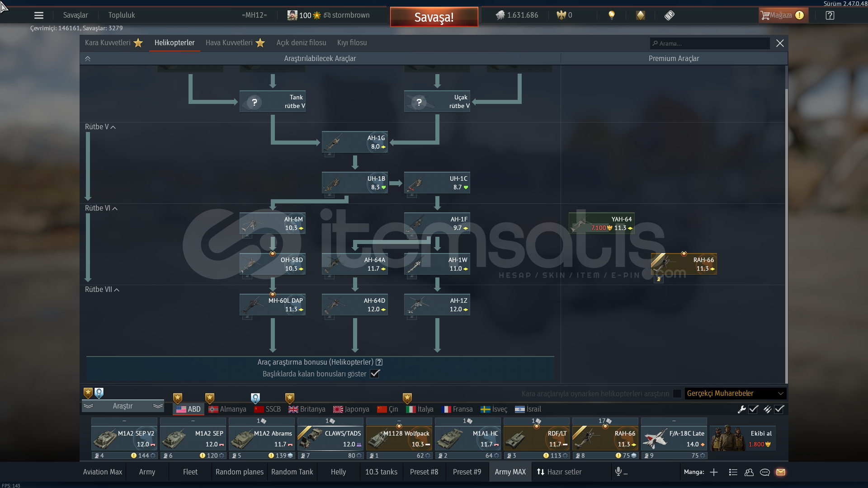Select Helly preset
Viewport: 868px width, 488px height.
click(x=338, y=472)
